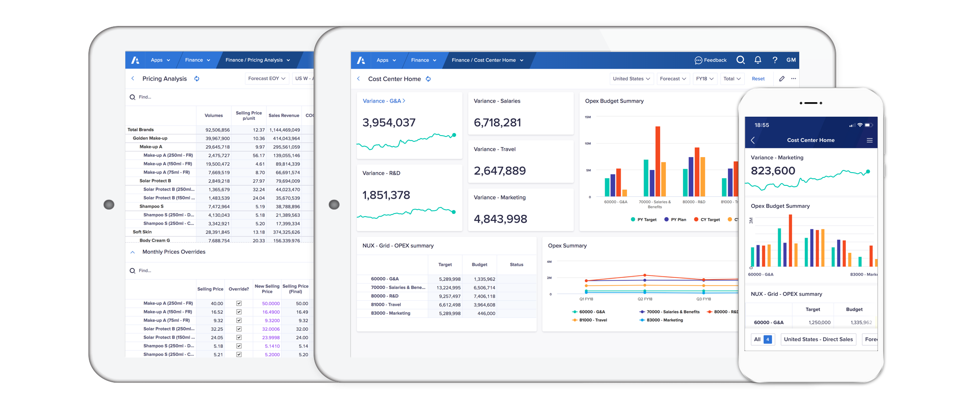Toggle override for Make-up A (250ml - FR)

pos(239,303)
